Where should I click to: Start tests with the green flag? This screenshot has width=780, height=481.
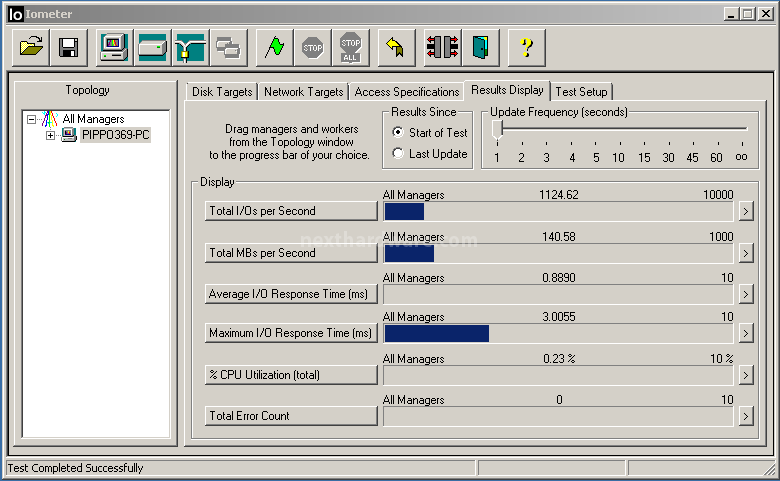coord(274,48)
